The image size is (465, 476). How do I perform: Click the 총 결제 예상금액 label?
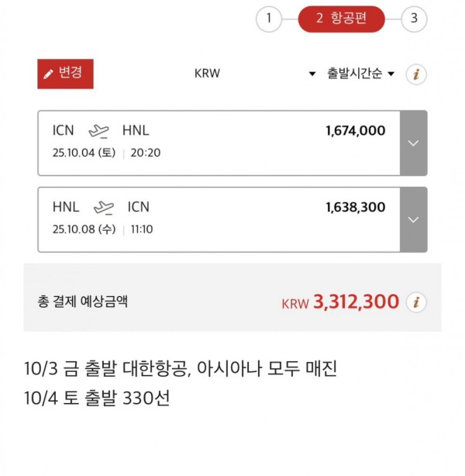(x=83, y=302)
